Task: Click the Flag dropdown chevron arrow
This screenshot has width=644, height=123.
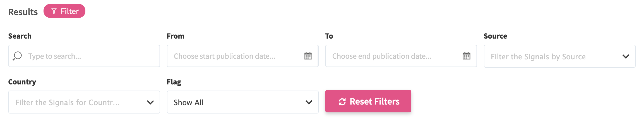Action: tap(309, 102)
